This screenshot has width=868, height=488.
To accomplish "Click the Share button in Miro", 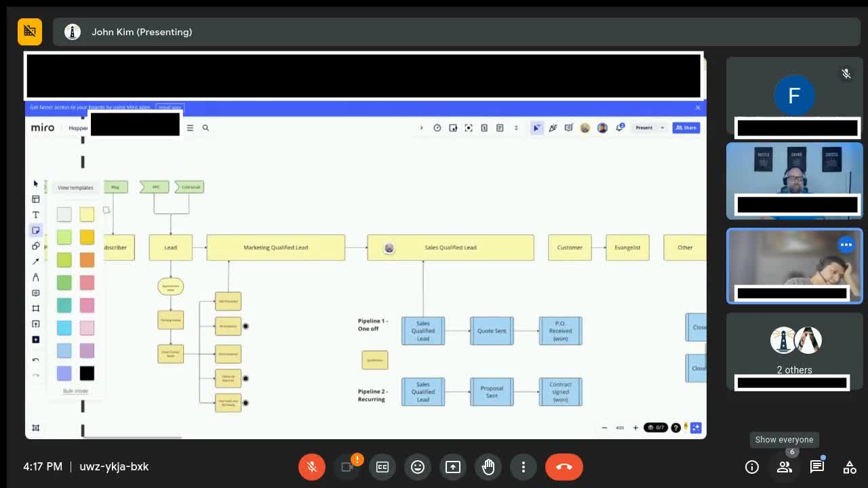I will 686,127.
